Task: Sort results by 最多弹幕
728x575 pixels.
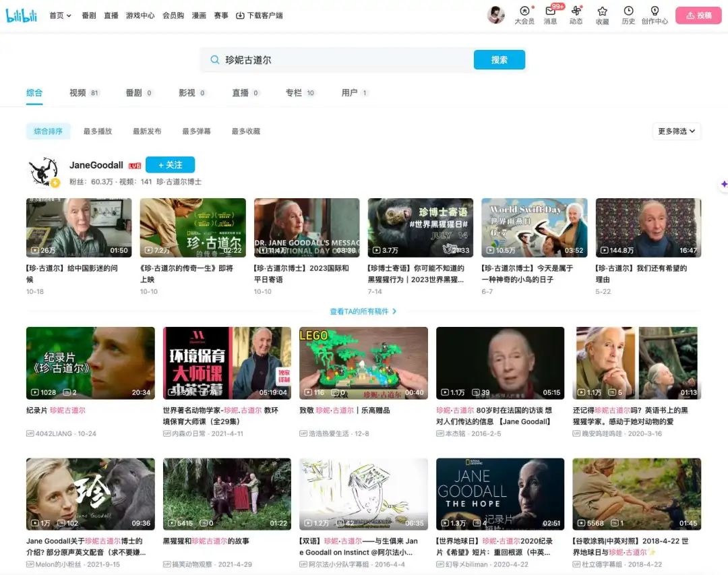Action: click(196, 131)
